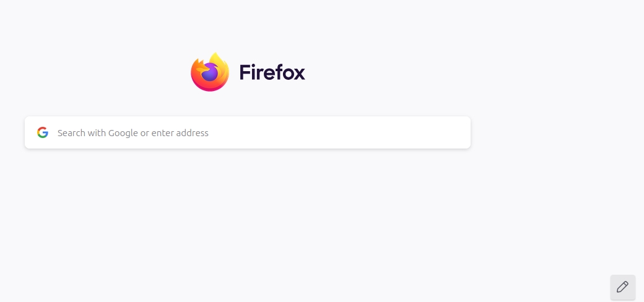Click the colorful Google logo beside search text
644x302 pixels.
tap(43, 132)
